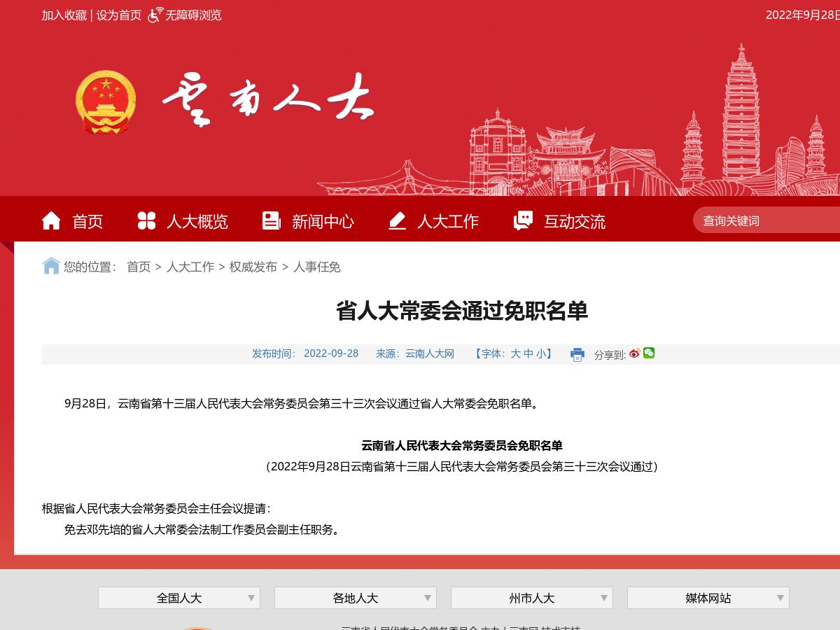Click the Yunnan People's Congress emblem logo
840x630 pixels.
click(106, 100)
